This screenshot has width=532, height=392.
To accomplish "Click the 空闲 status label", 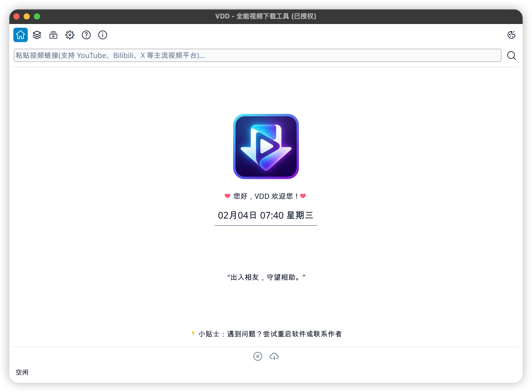I will click(22, 372).
